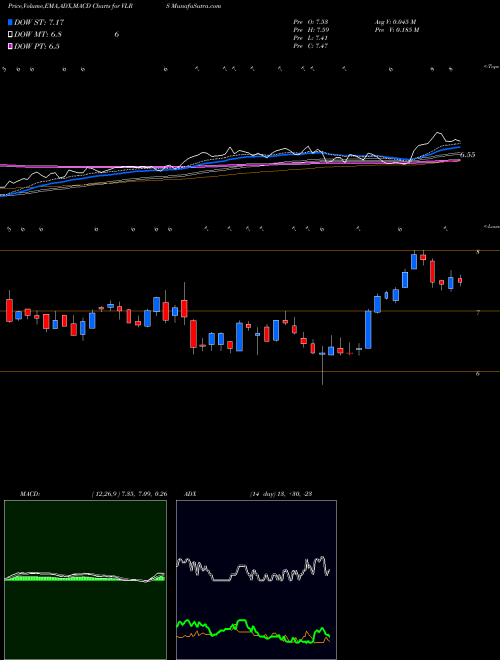Click the Pre V: 0.185 M value
The height and width of the screenshot is (660, 500).
click(396, 30)
